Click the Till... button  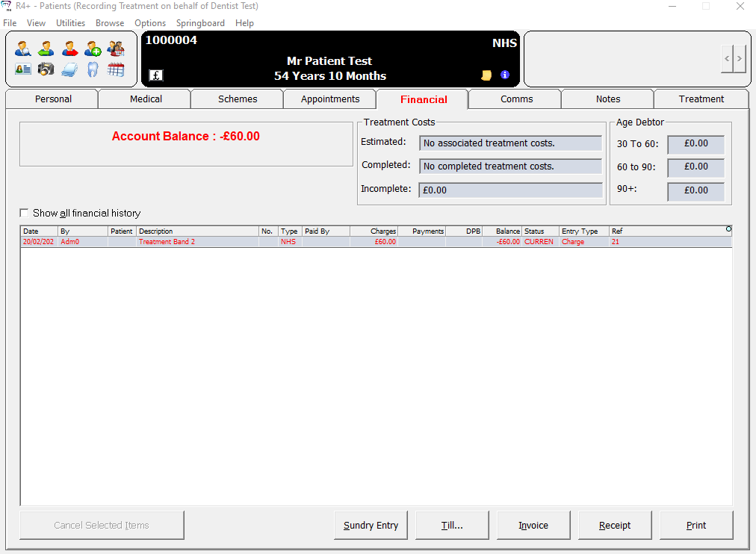click(x=452, y=525)
